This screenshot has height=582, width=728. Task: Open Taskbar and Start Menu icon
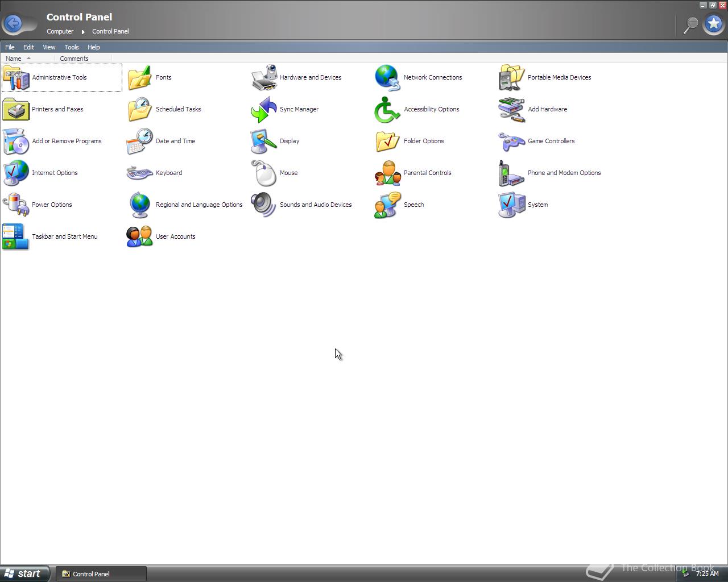pos(16,236)
